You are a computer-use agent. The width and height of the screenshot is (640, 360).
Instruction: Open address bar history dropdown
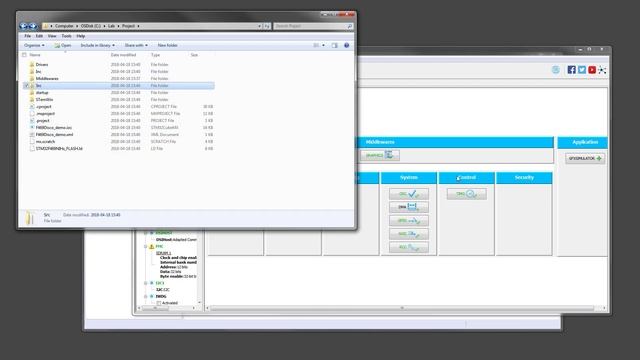(259, 26)
